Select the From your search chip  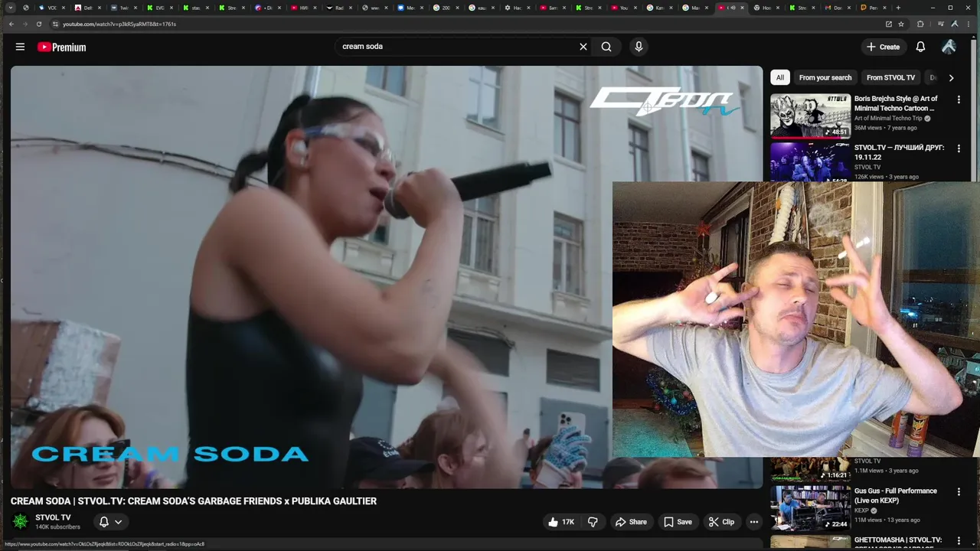(x=825, y=77)
